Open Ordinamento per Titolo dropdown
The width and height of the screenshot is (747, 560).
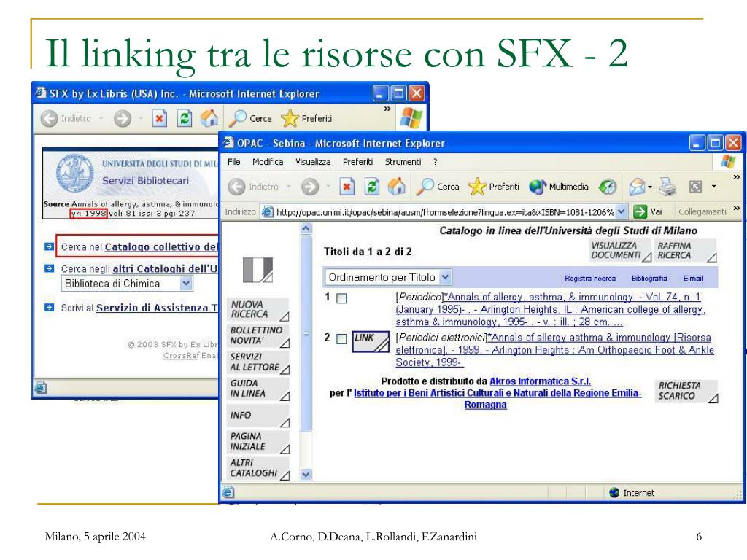(388, 277)
